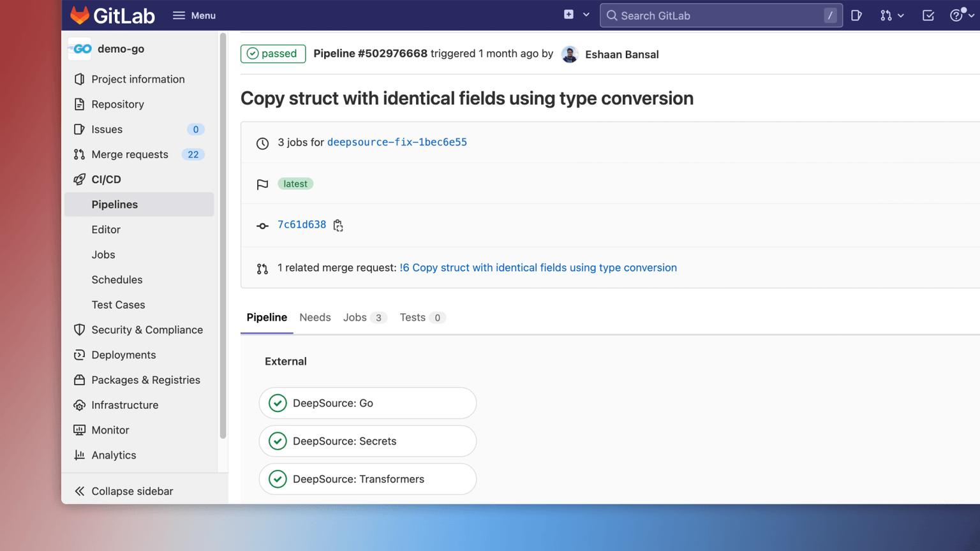Click the collapse sidebar double-chevron icon

point(79,491)
